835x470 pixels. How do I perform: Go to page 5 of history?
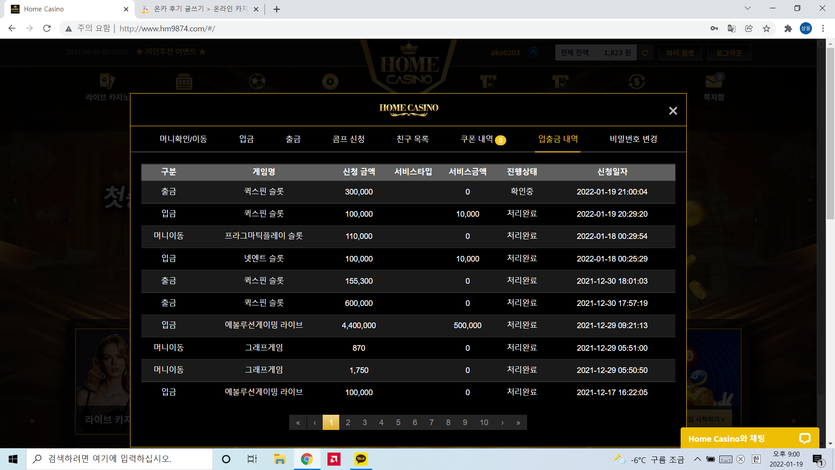398,422
